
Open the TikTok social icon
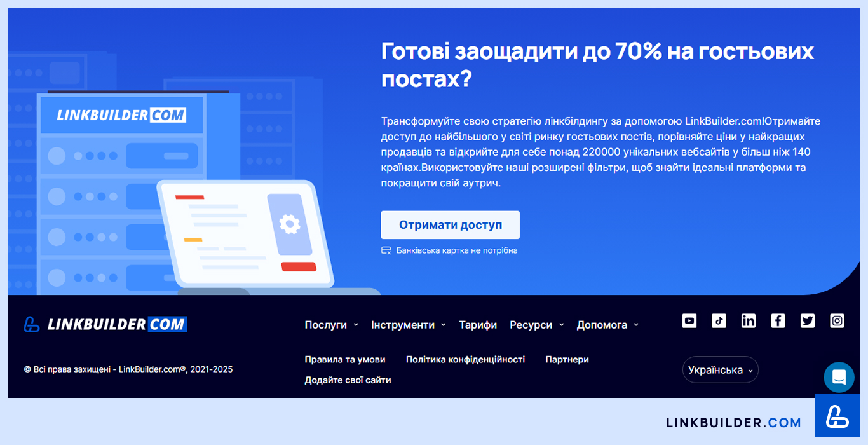click(x=719, y=321)
